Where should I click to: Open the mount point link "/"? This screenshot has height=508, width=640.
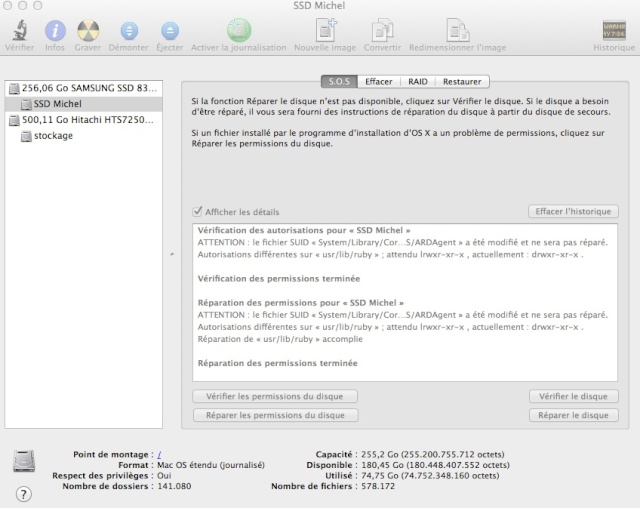[x=159, y=454]
